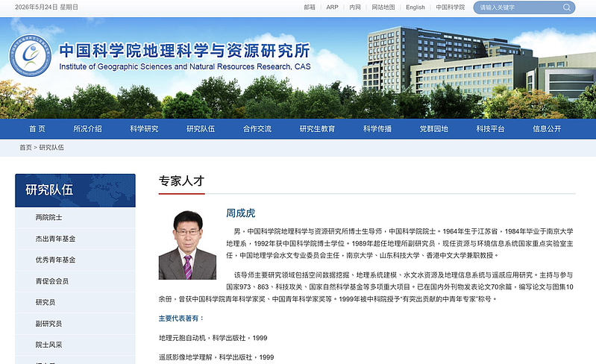596x364 pixels.
Task: Click the 研究队伍 sidebar header
Action: click(75, 190)
